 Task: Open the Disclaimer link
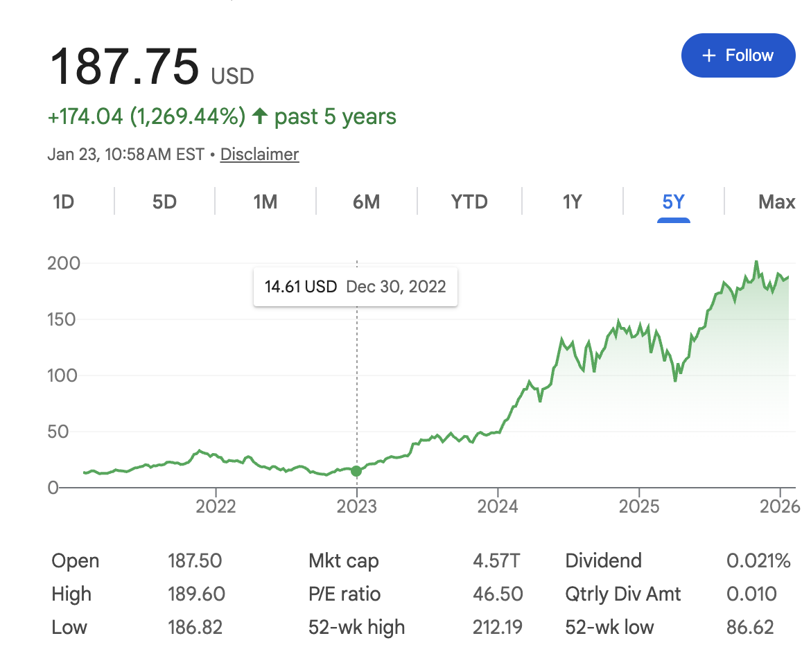pyautogui.click(x=259, y=154)
